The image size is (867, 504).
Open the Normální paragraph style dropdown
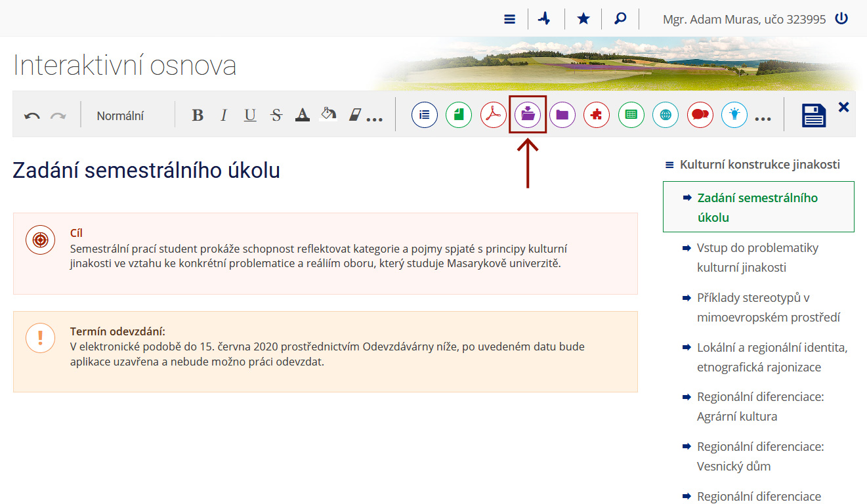[120, 116]
